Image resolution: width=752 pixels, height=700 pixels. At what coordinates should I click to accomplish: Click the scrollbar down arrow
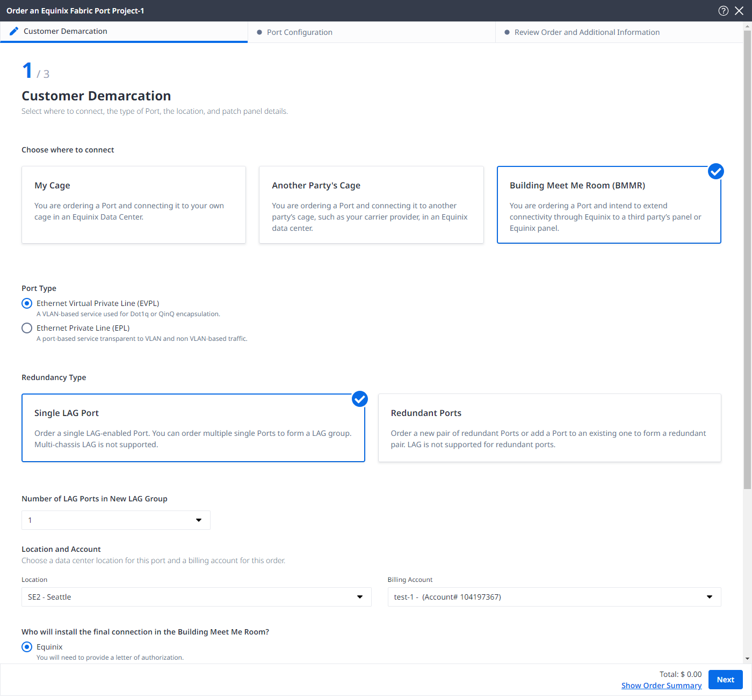click(747, 659)
